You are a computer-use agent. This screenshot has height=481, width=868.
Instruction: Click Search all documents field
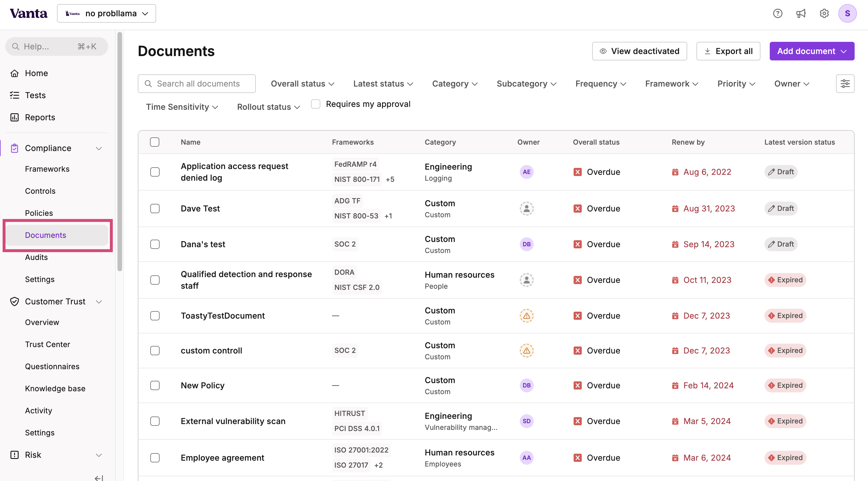click(197, 84)
